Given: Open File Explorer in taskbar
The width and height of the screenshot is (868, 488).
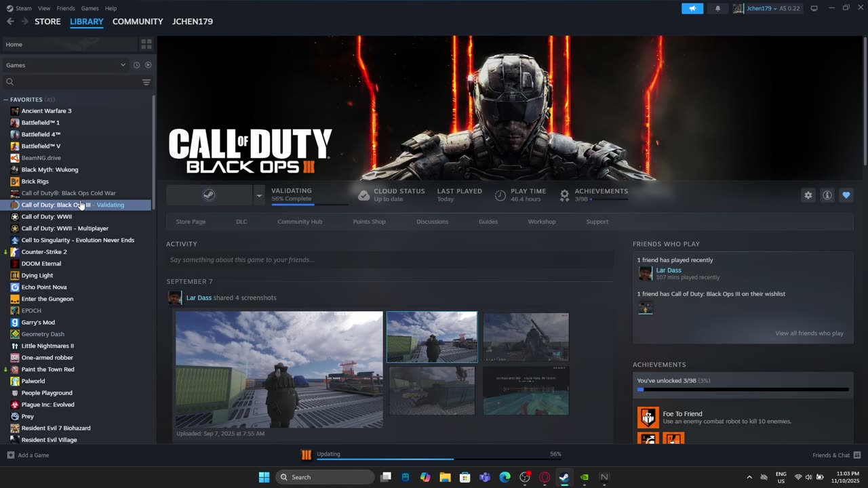Looking at the screenshot, I should click(x=445, y=477).
